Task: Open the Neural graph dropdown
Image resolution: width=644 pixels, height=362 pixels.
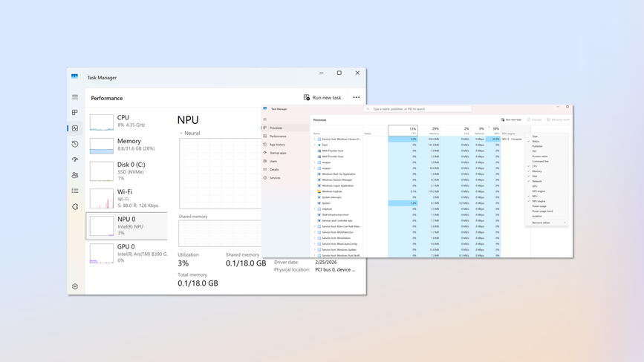Action: pos(189,134)
